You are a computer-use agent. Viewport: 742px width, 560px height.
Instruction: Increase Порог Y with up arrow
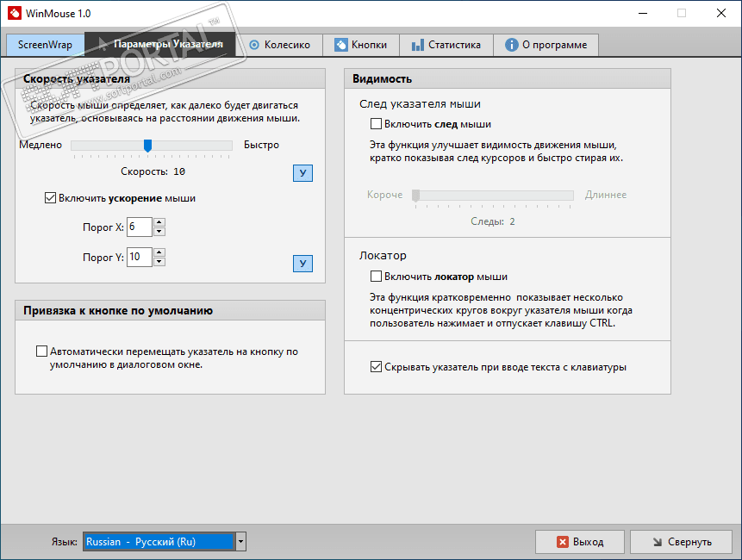159,252
